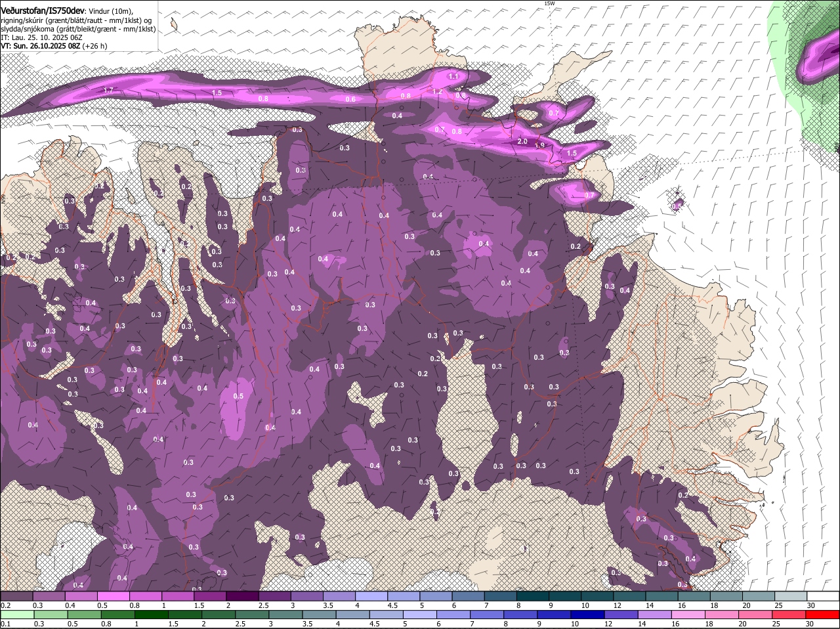Screen dimensions: 840x629
Task: Click the 'IT: Lau. 25. 10. 2025 06Z' line
Action: (41, 37)
